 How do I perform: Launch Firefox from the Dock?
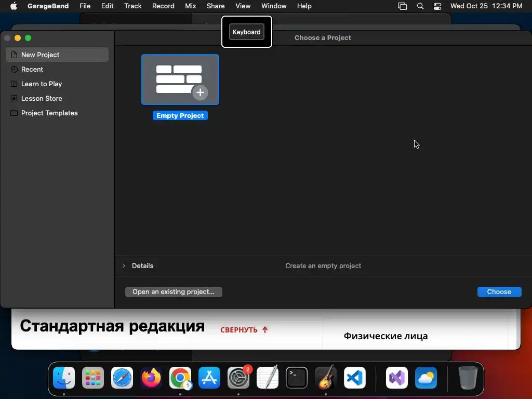151,378
